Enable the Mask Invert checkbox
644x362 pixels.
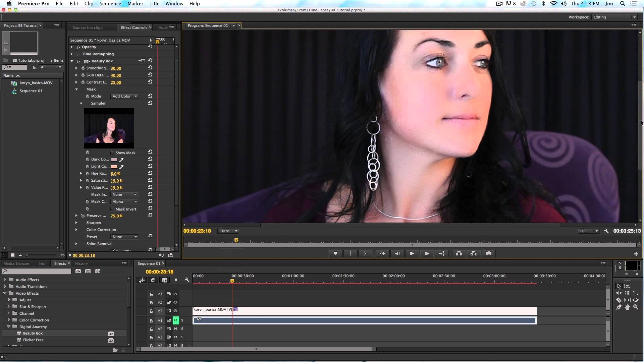point(113,209)
